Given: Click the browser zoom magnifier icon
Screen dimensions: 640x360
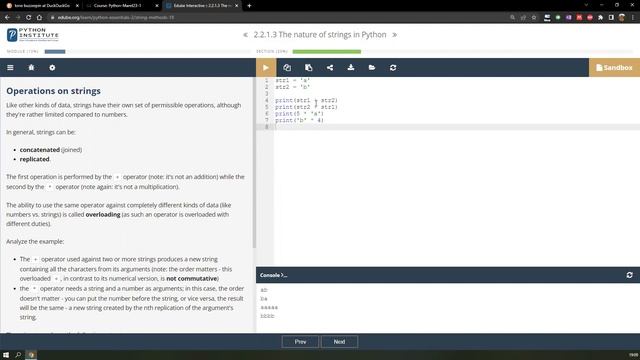Looking at the screenshot, I should coord(512,18).
